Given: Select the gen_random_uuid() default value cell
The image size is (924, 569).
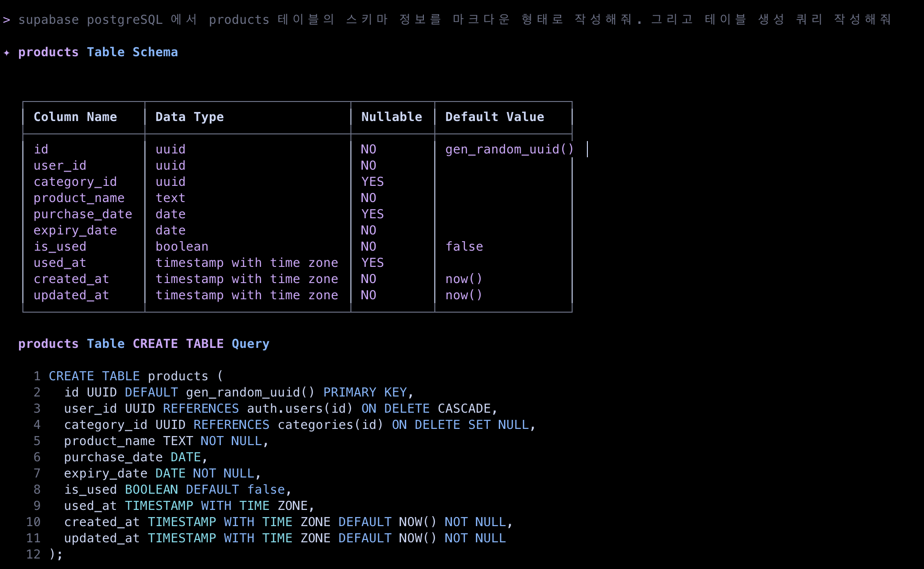Looking at the screenshot, I should (509, 150).
